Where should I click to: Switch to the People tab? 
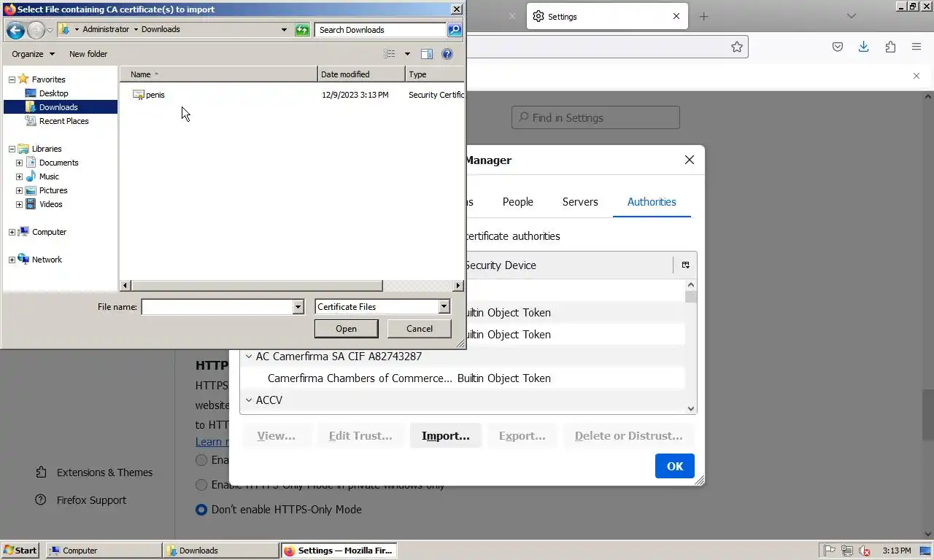pyautogui.click(x=518, y=202)
